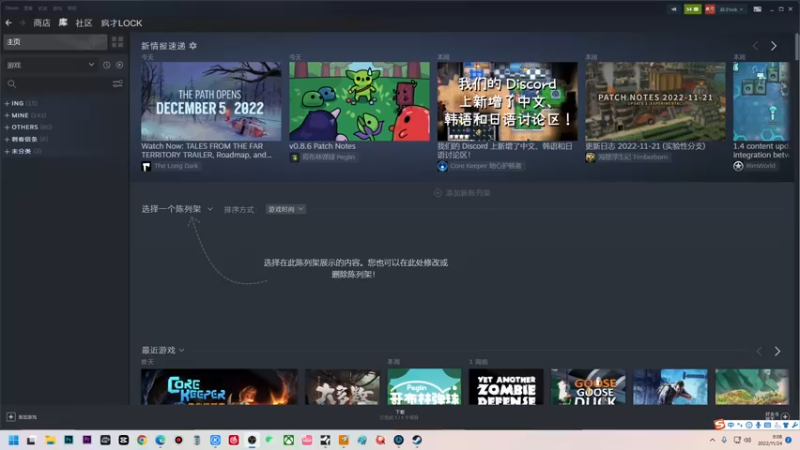
Task: Expand the 未分类 collection
Action: [7, 152]
